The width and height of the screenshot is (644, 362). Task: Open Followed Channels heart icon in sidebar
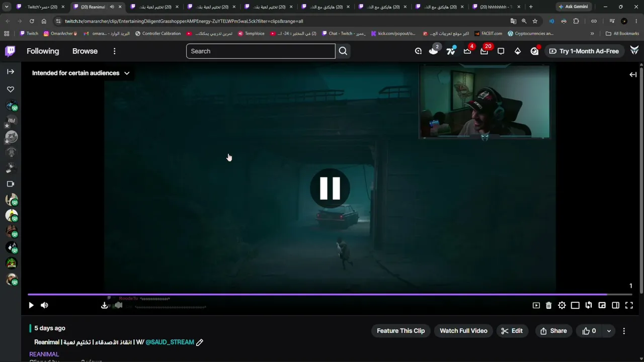pyautogui.click(x=11, y=89)
